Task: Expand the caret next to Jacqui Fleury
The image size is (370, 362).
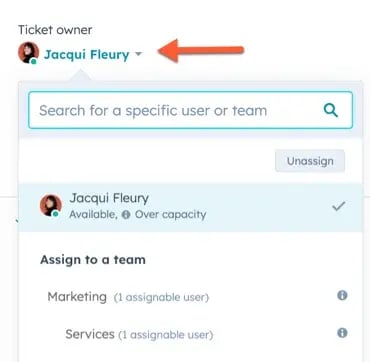Action: pos(138,54)
